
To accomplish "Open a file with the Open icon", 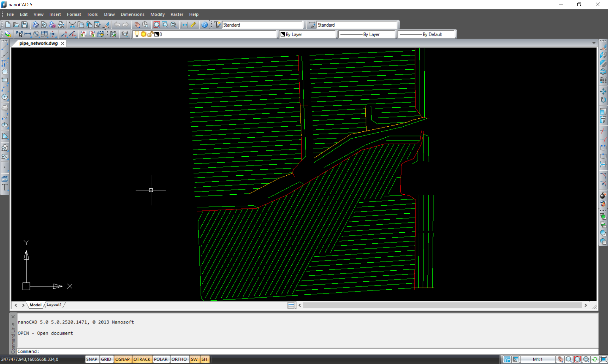I will point(16,25).
